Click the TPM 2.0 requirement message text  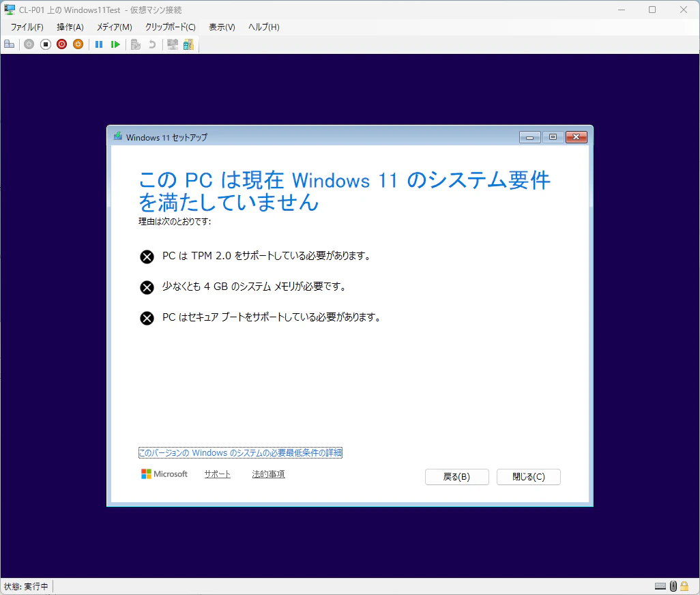pos(267,256)
